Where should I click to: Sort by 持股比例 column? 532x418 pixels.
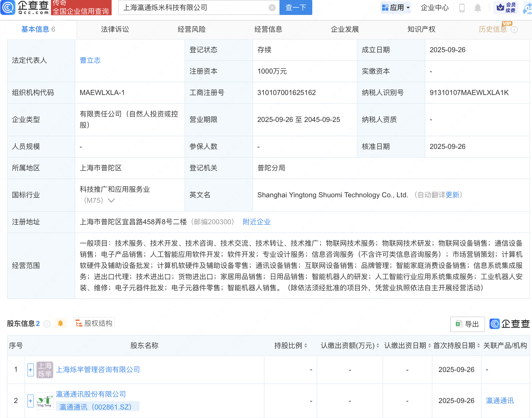[306, 346]
